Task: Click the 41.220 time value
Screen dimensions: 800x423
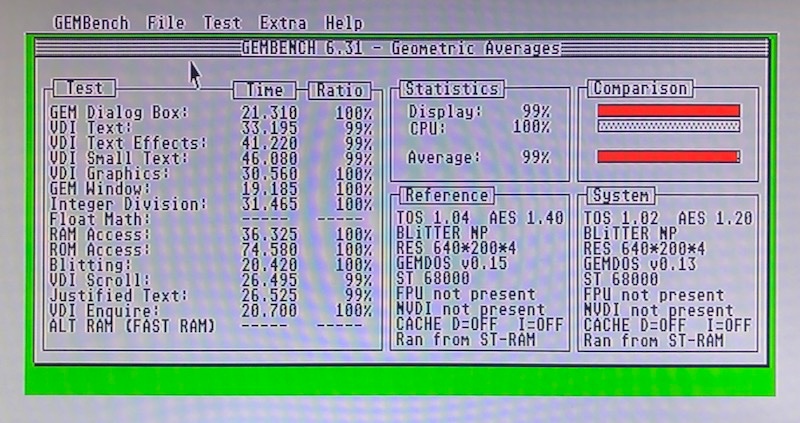Action: 269,143
